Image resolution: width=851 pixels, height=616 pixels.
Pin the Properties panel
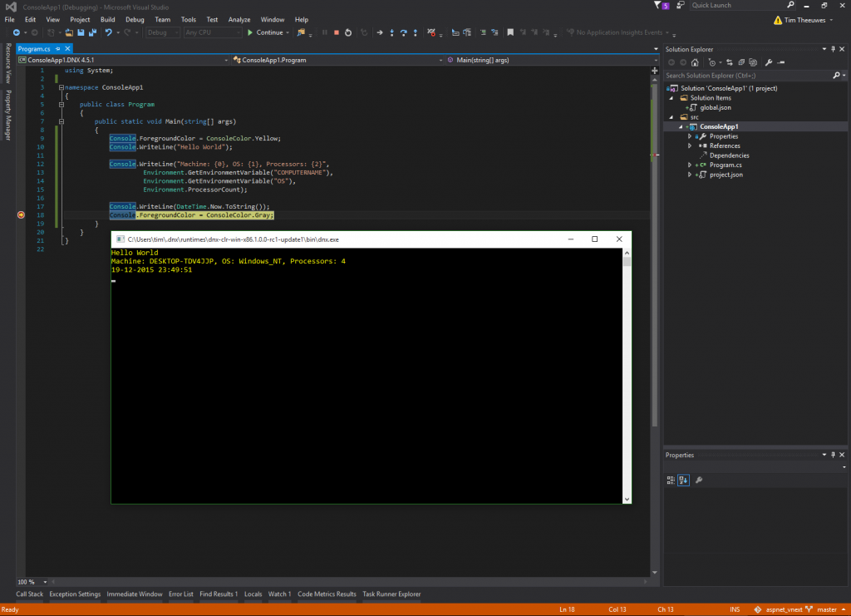click(833, 455)
